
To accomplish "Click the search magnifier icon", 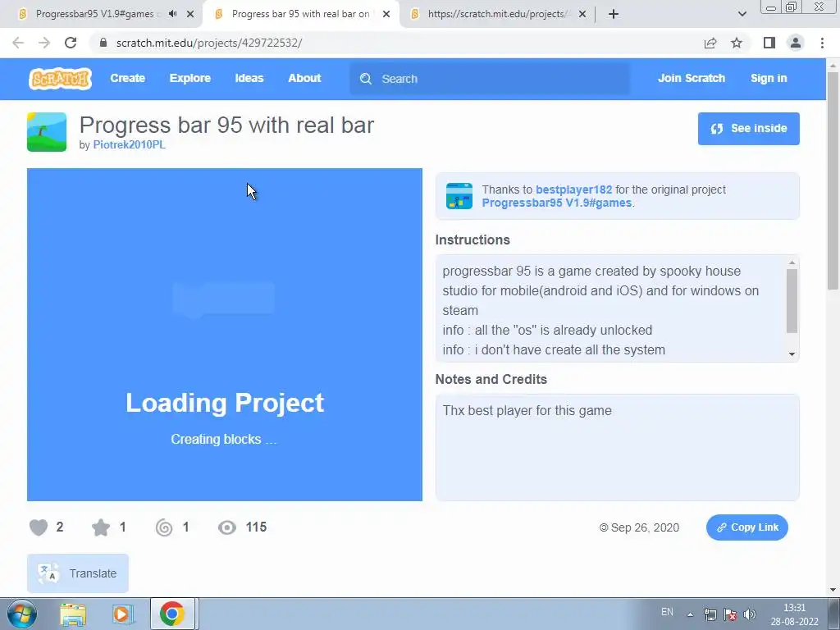I will tap(366, 79).
